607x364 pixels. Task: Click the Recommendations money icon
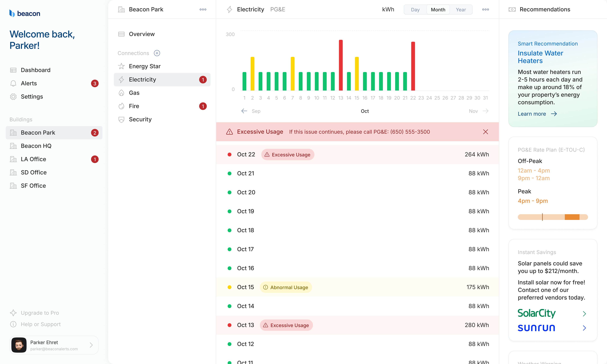pyautogui.click(x=512, y=9)
